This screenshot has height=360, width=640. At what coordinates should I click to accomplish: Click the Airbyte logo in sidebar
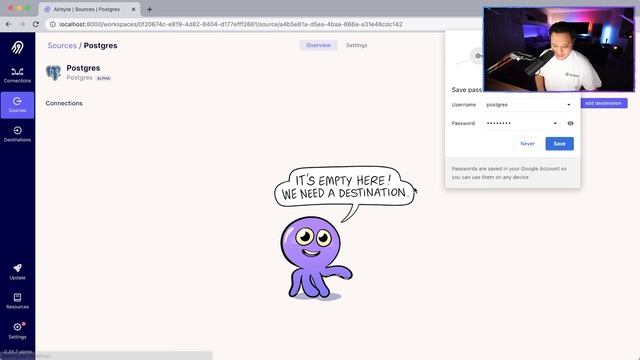(17, 47)
